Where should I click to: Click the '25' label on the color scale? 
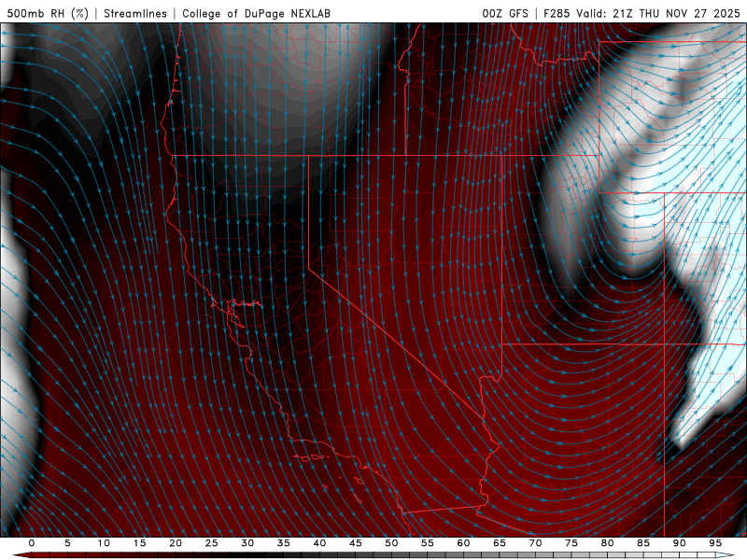212,543
